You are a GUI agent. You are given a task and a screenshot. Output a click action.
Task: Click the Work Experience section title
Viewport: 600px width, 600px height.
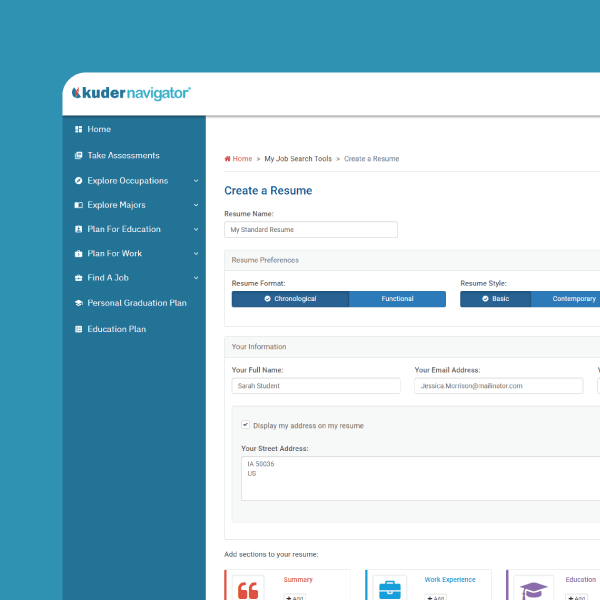coord(450,579)
